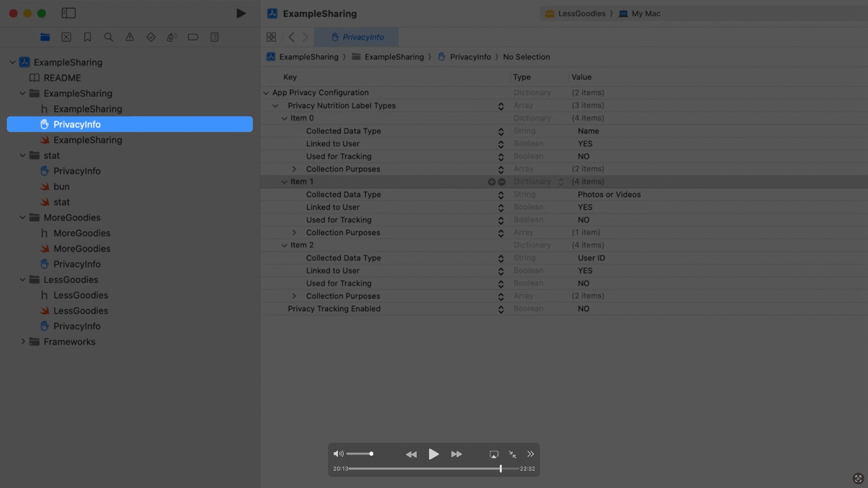Click the video player volume speaker icon
The image size is (868, 488).
point(338,454)
